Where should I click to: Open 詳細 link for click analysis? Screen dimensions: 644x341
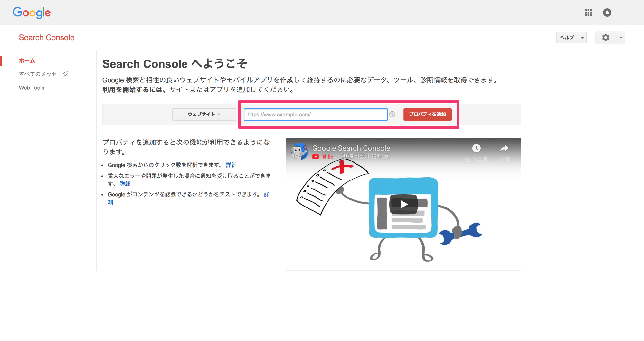tap(231, 165)
